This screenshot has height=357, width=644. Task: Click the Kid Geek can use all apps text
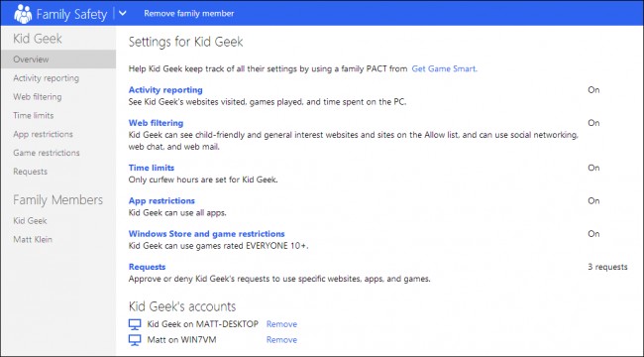[x=177, y=212]
